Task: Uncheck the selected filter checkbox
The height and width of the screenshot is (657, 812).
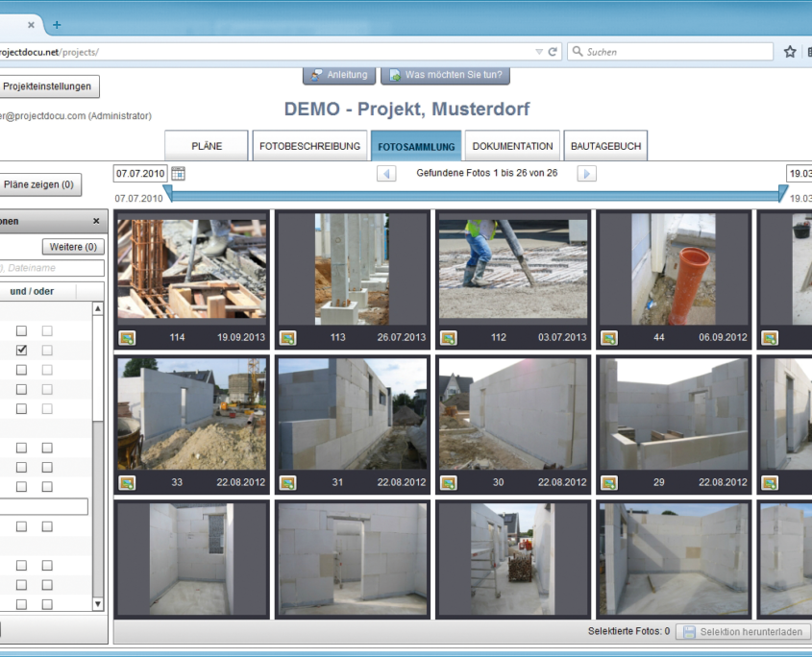Action: [x=21, y=350]
